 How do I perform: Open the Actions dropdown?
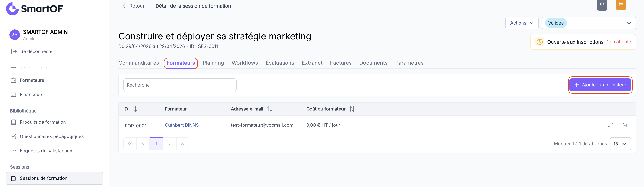(x=522, y=23)
